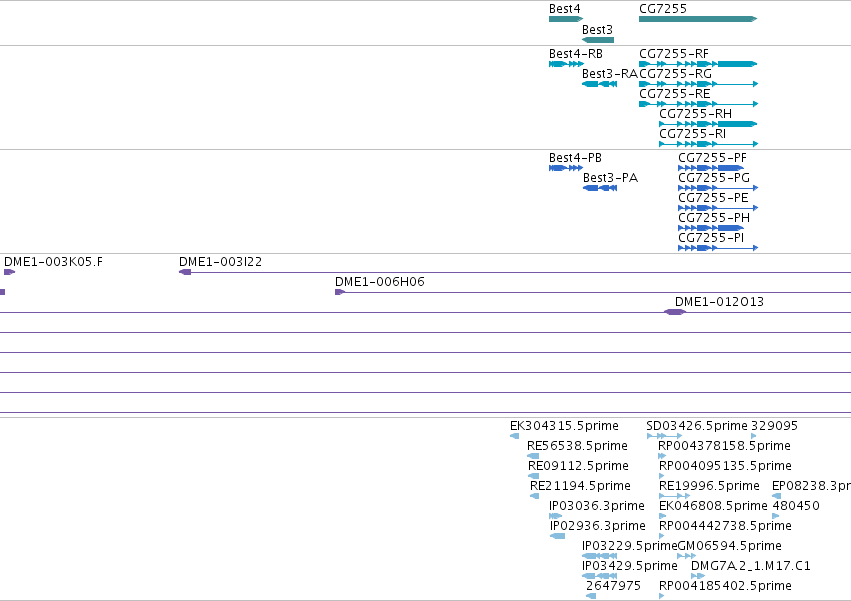This screenshot has width=851, height=601.
Task: Click protein Best3-PA
Action: (x=600, y=188)
